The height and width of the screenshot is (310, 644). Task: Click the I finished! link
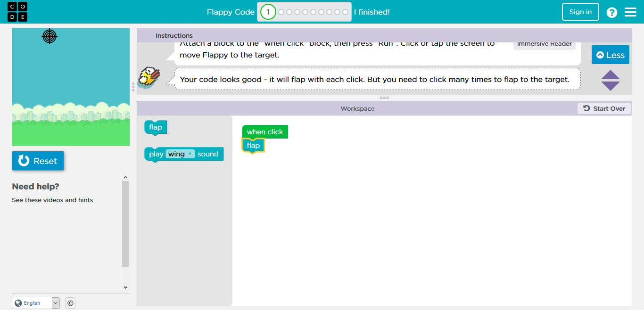pos(372,12)
